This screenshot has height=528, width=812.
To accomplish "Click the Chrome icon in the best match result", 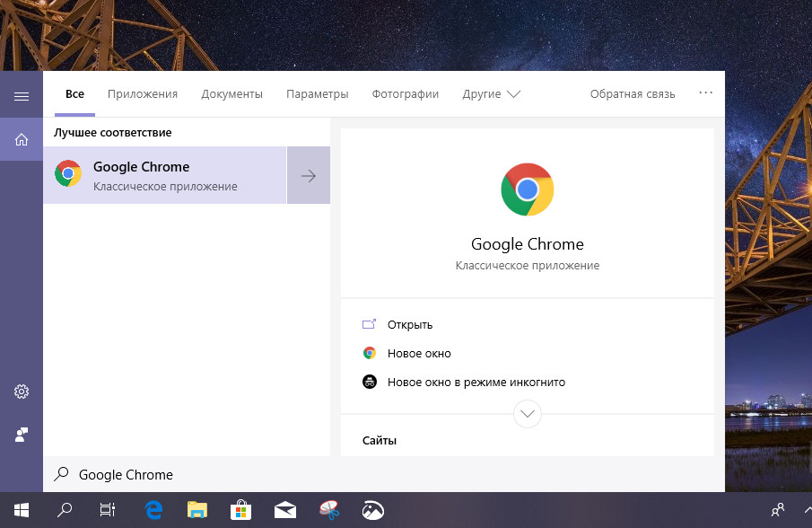I will (68, 173).
